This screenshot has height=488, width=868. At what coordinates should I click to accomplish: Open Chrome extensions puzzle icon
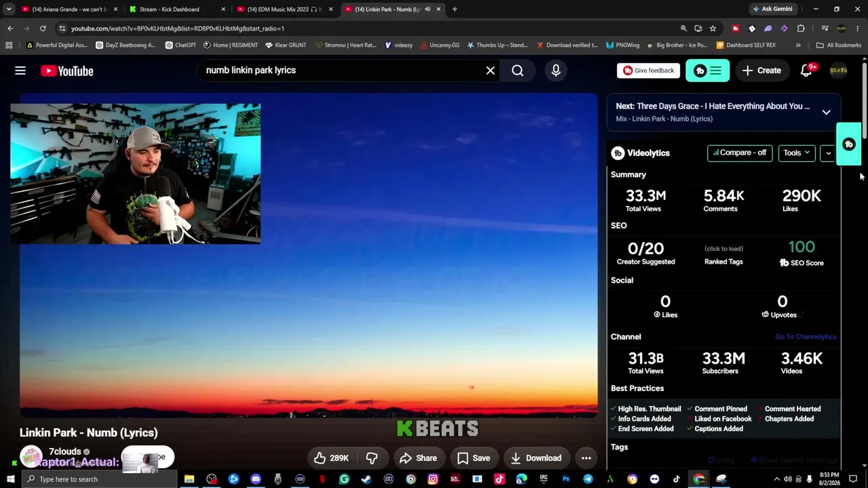pyautogui.click(x=801, y=28)
